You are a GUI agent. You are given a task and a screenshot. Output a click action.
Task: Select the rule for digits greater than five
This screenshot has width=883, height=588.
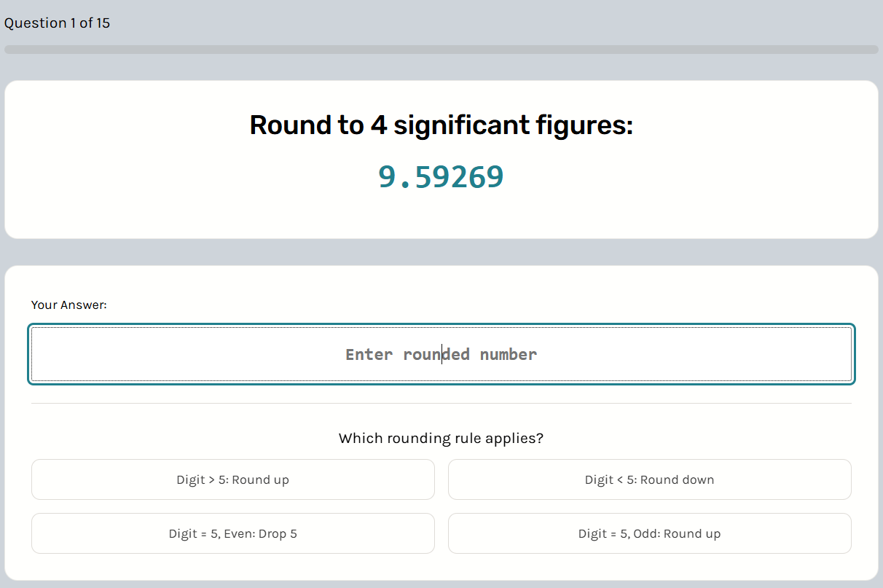(233, 479)
